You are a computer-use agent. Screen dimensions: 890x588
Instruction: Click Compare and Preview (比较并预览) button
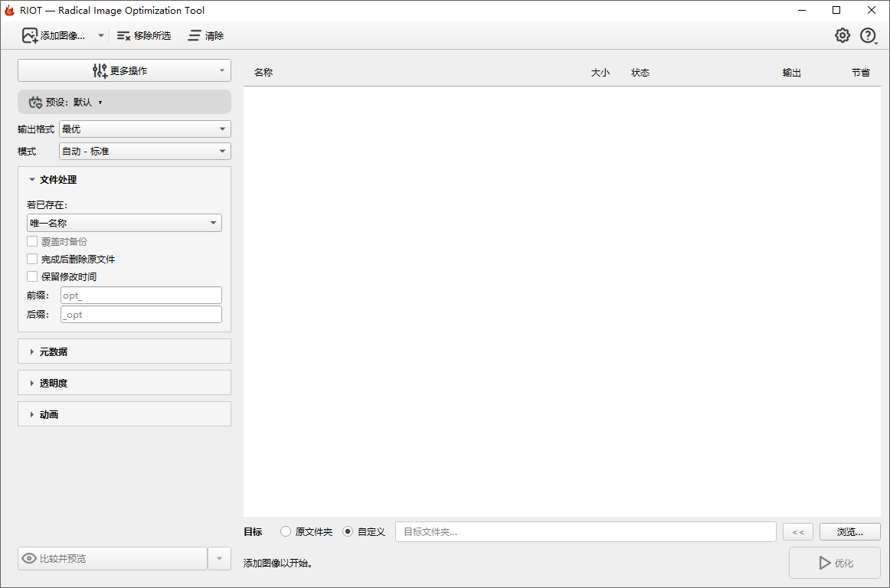click(x=113, y=558)
